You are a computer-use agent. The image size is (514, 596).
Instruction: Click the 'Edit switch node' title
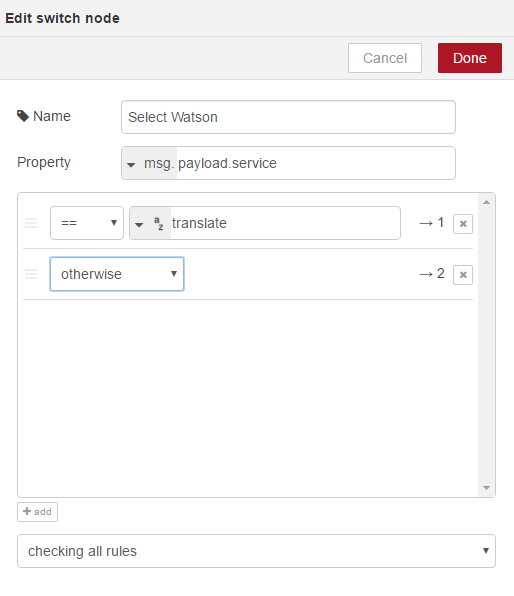tap(62, 18)
